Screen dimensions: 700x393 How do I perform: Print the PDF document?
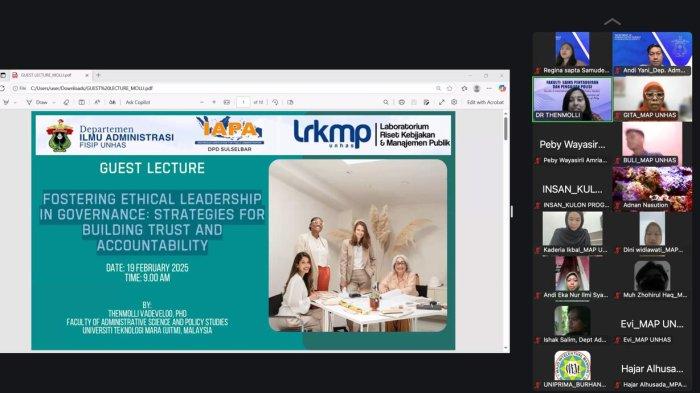click(402, 102)
